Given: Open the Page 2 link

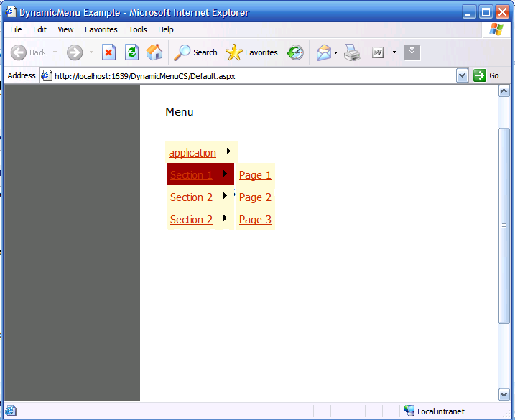Looking at the screenshot, I should [x=255, y=197].
